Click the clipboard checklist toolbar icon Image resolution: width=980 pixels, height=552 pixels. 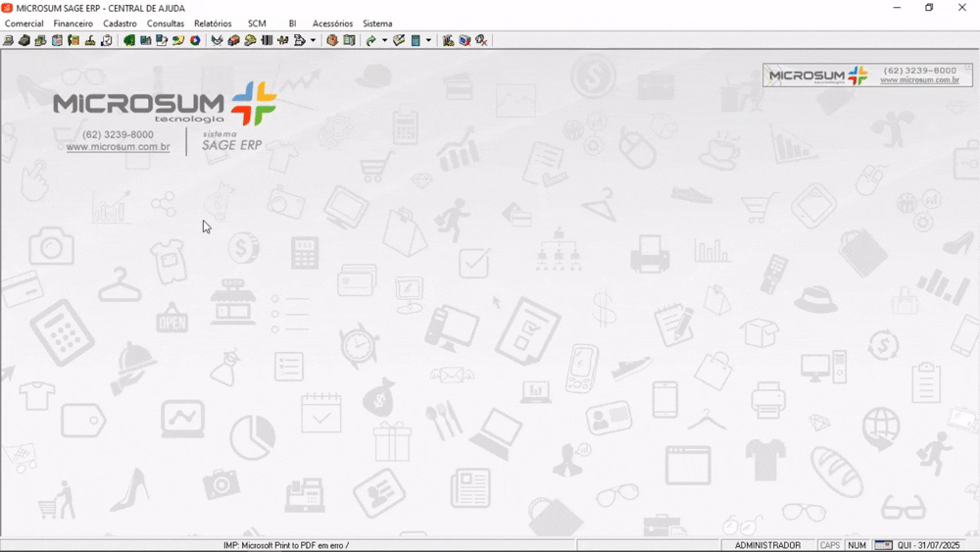click(x=106, y=40)
